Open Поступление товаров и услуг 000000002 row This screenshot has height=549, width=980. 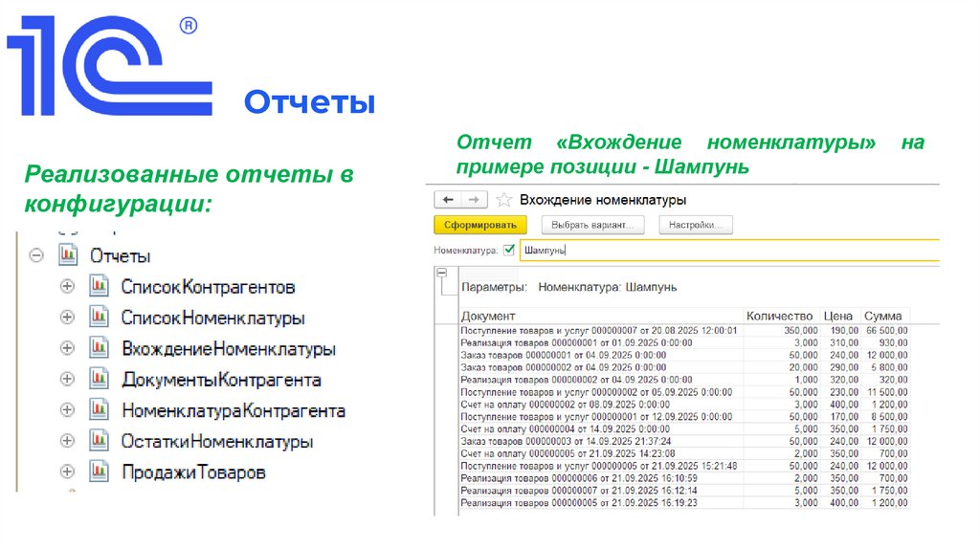coord(684,392)
